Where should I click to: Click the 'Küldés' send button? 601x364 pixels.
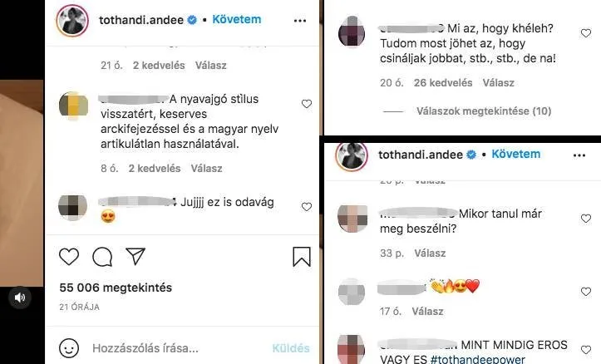click(x=291, y=348)
